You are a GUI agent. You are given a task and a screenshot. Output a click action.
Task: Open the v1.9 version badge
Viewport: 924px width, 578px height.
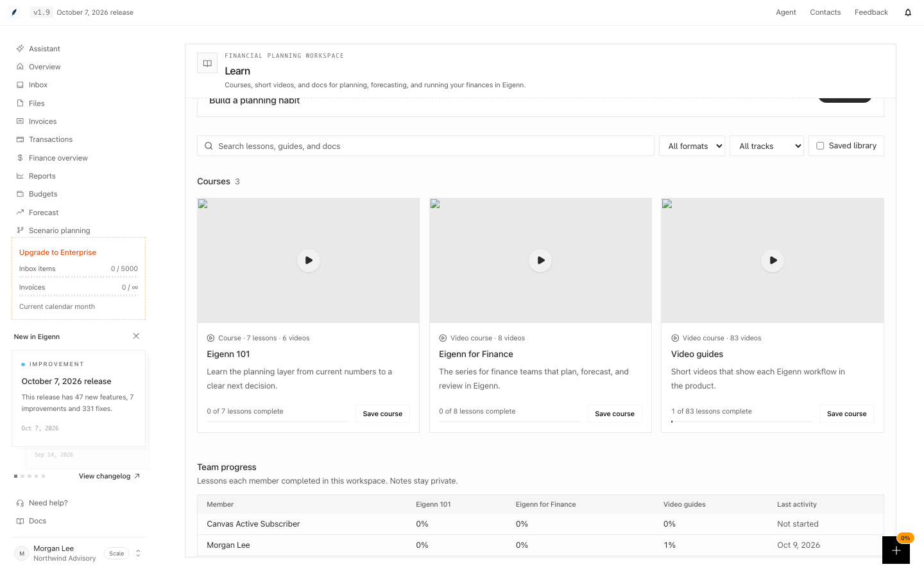(x=42, y=12)
